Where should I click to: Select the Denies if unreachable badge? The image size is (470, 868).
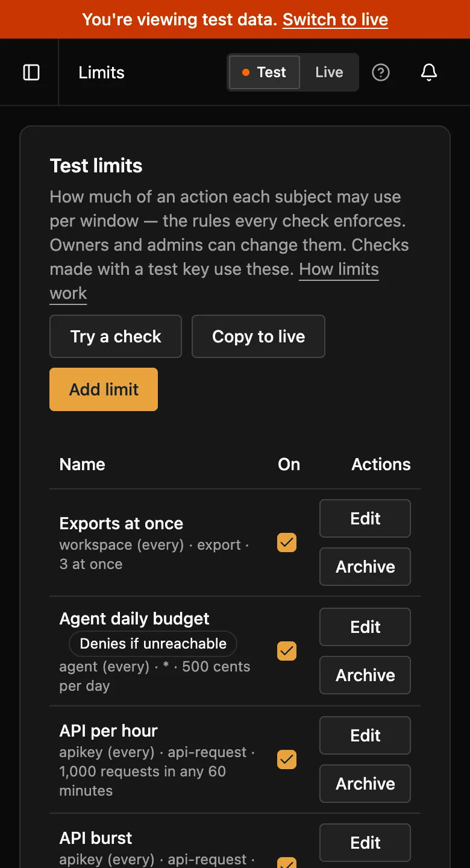pos(153,644)
